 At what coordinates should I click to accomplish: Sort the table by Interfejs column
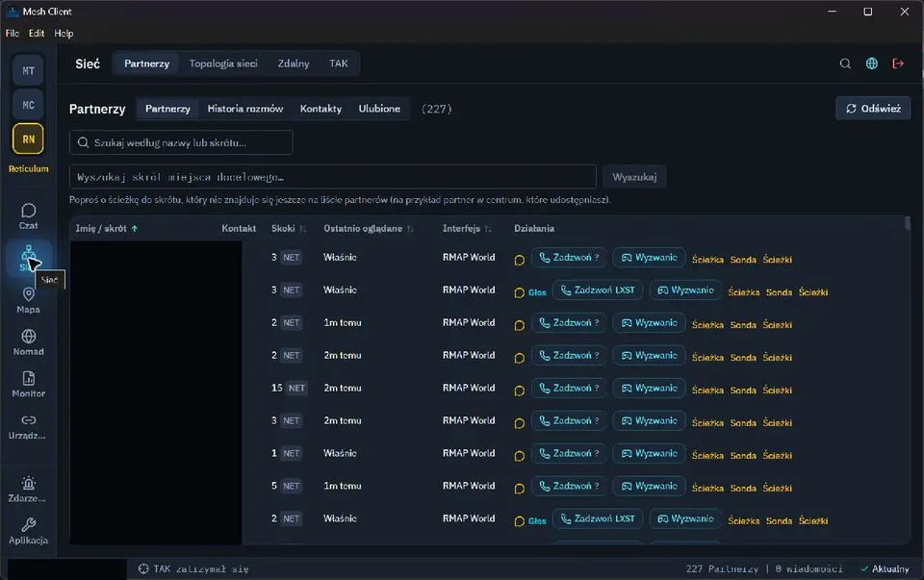click(x=467, y=229)
